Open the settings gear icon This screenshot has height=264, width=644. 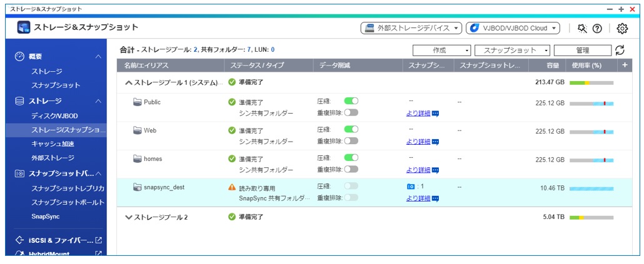coord(621,28)
